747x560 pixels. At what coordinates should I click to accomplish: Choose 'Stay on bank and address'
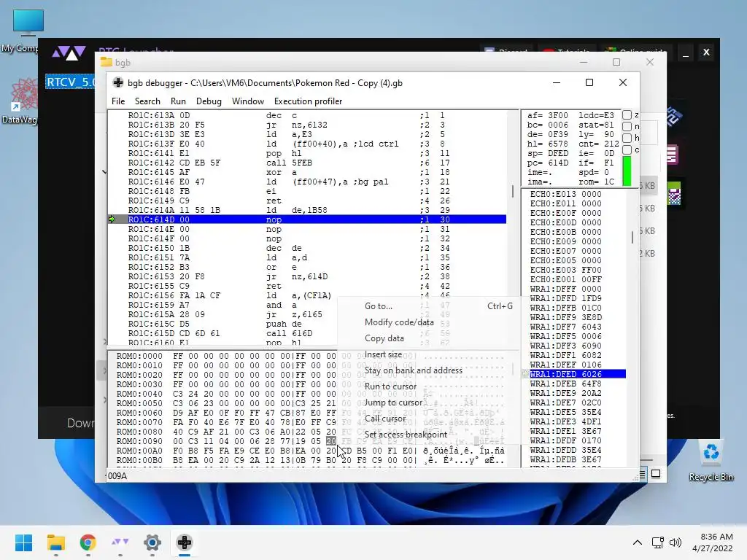pyautogui.click(x=413, y=370)
